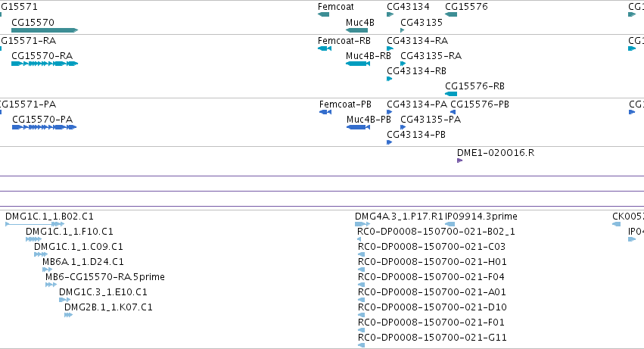Click the Femcoat gene label

335,7
